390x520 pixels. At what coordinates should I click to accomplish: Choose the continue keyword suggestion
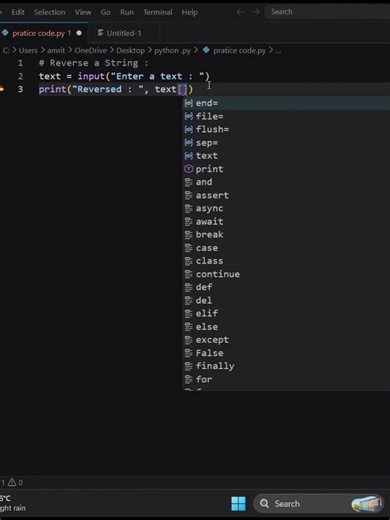coord(286,274)
